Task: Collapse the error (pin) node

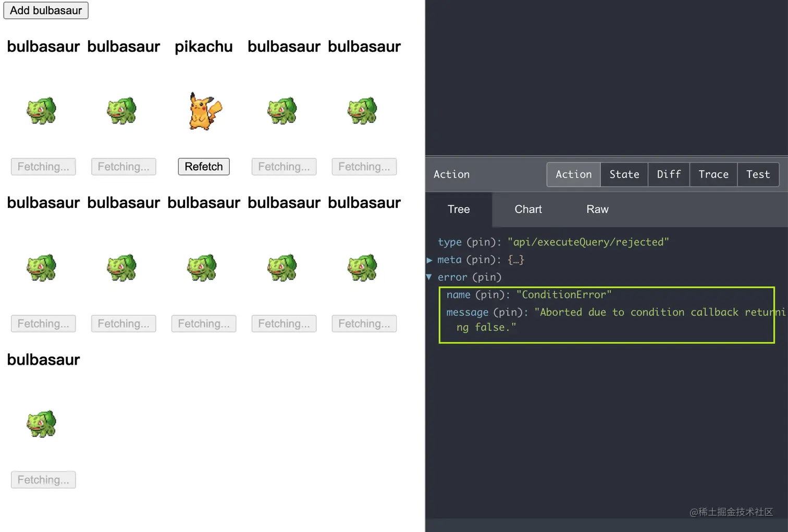Action: tap(429, 277)
